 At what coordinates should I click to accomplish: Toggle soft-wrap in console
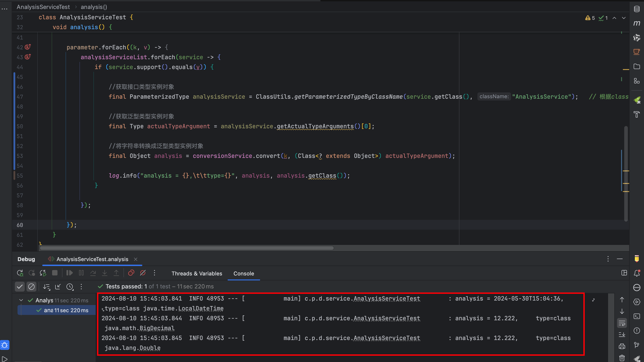tap(622, 323)
